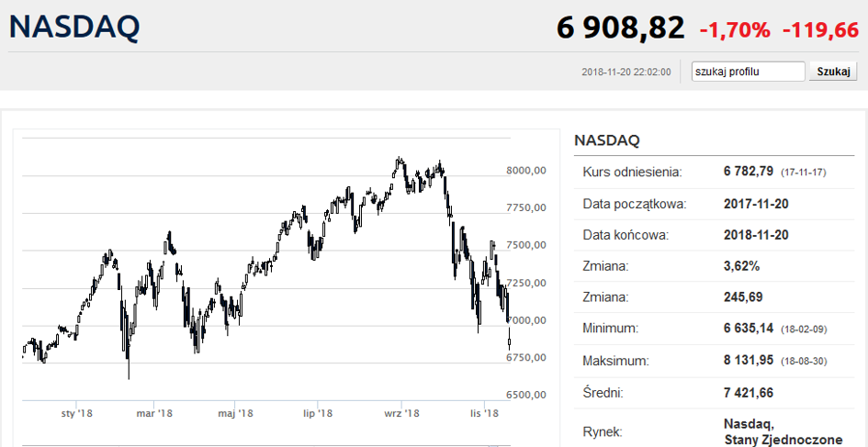This screenshot has width=868, height=447.
Task: Click the 'sty '18' label on the chart axis
Action: pos(77,414)
